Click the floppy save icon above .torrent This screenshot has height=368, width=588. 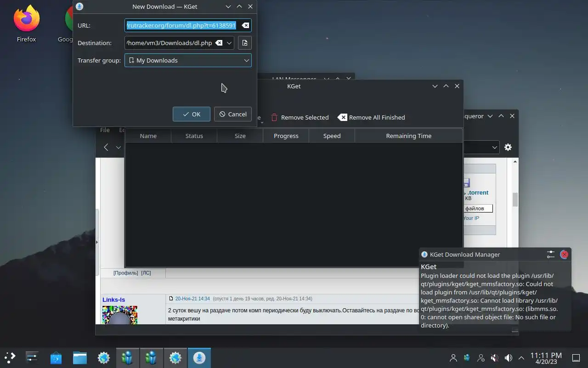click(466, 183)
